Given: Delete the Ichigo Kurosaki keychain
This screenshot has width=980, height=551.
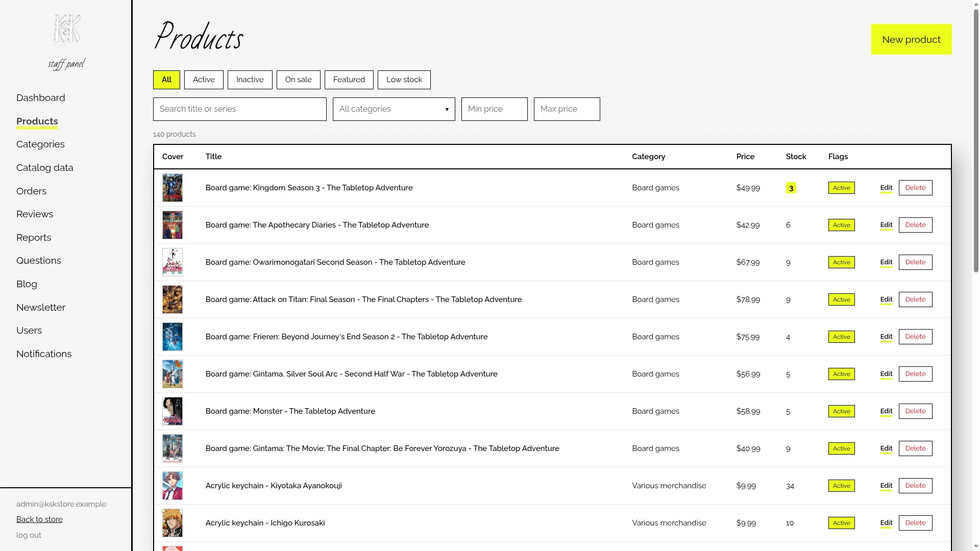Looking at the screenshot, I should [x=915, y=523].
